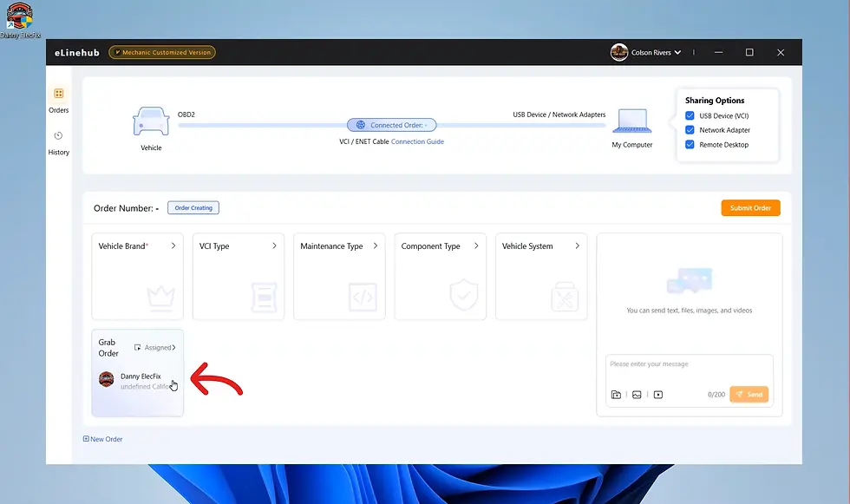Click the Danny ElecFix avatar in Grab Order
Image resolution: width=850 pixels, height=504 pixels.
click(x=106, y=379)
